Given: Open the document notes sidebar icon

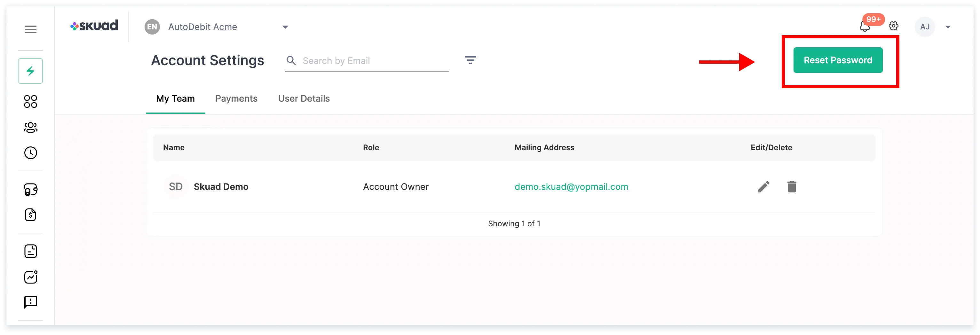Looking at the screenshot, I should point(30,251).
